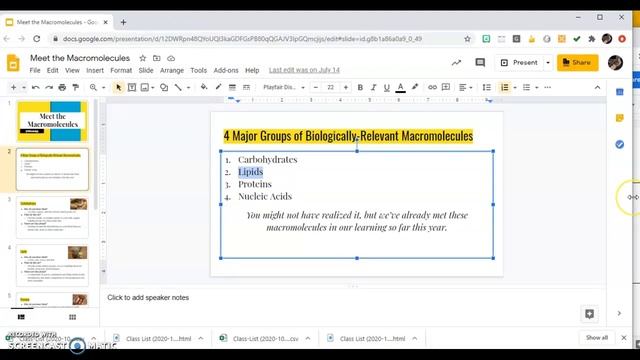Choose the Select cursor tool

pos(118,87)
